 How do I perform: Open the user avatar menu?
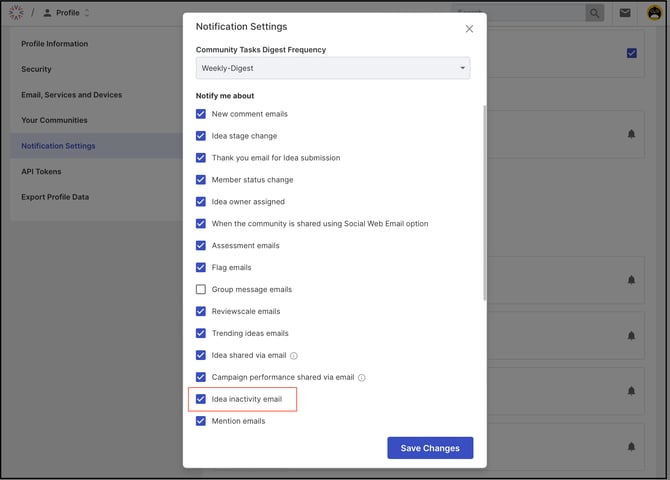point(654,13)
